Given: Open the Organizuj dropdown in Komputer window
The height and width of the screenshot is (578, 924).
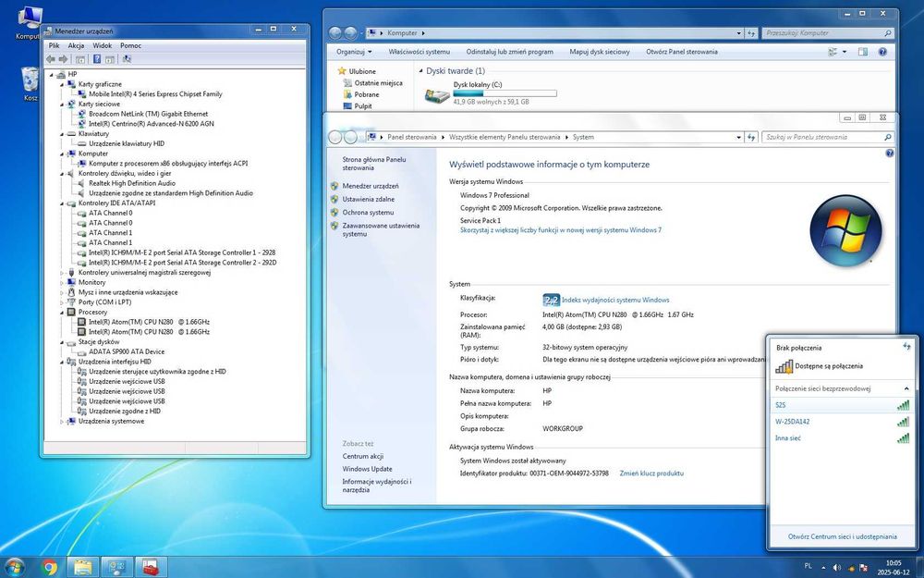Looking at the screenshot, I should [354, 52].
